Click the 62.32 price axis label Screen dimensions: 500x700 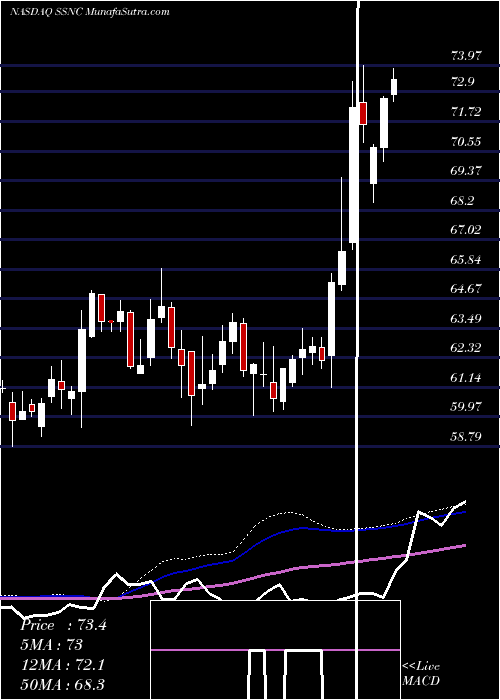(x=466, y=348)
